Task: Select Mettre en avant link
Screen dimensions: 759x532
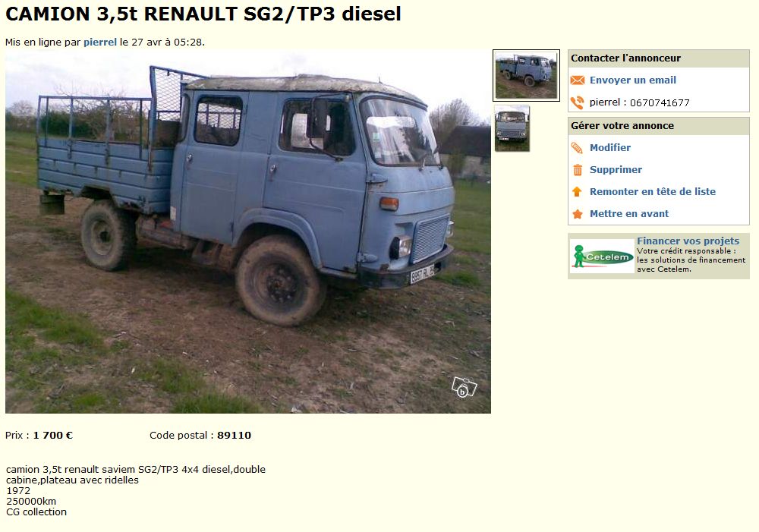Action: [628, 214]
